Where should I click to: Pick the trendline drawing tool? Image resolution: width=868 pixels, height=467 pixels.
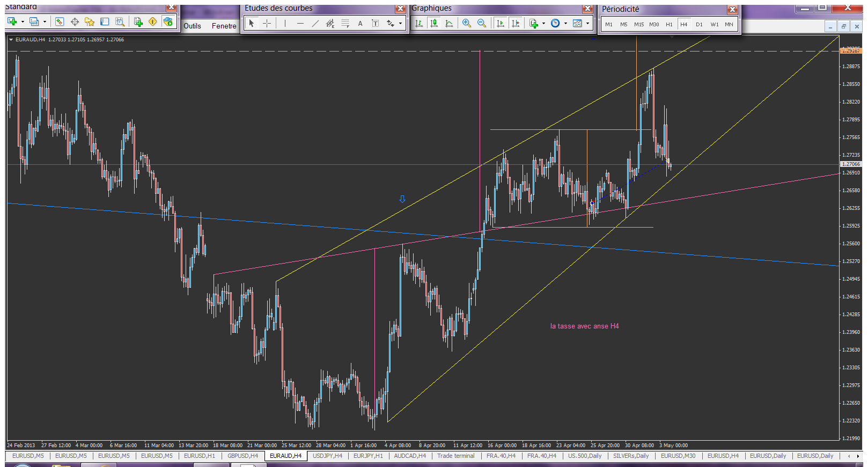(315, 23)
